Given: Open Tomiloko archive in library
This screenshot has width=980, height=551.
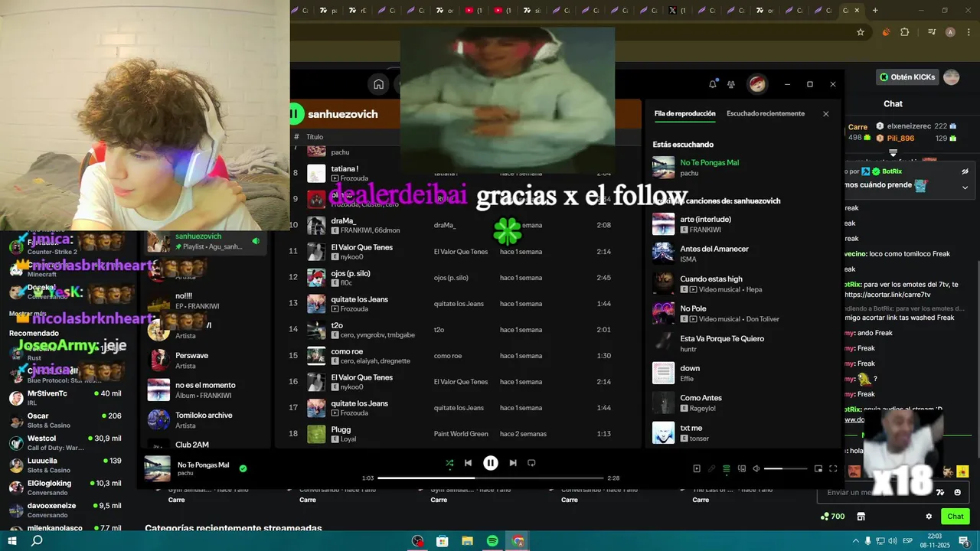Looking at the screenshot, I should coord(205,420).
